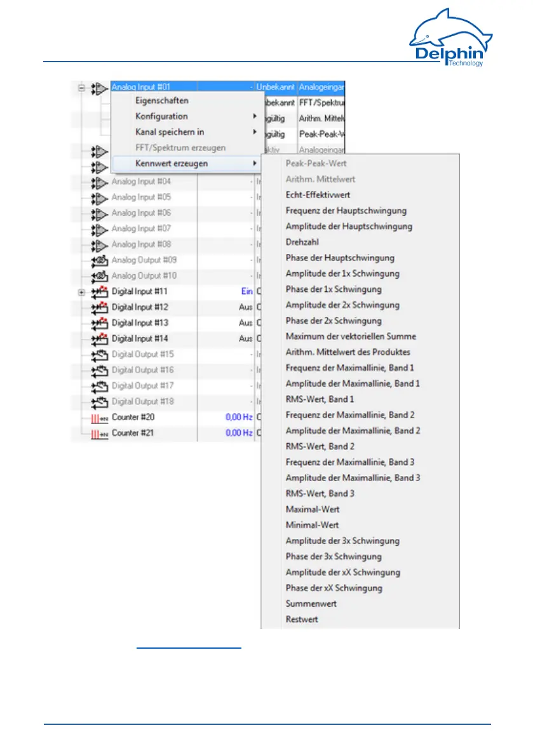Choose Minimal-Wert from the submenu
The height and width of the screenshot is (756, 533).
(360, 525)
